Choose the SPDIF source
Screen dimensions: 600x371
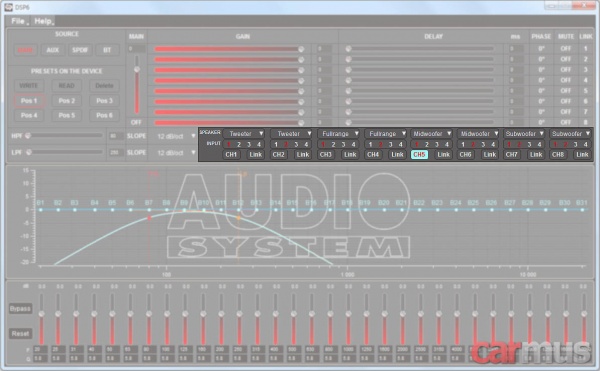click(80, 50)
